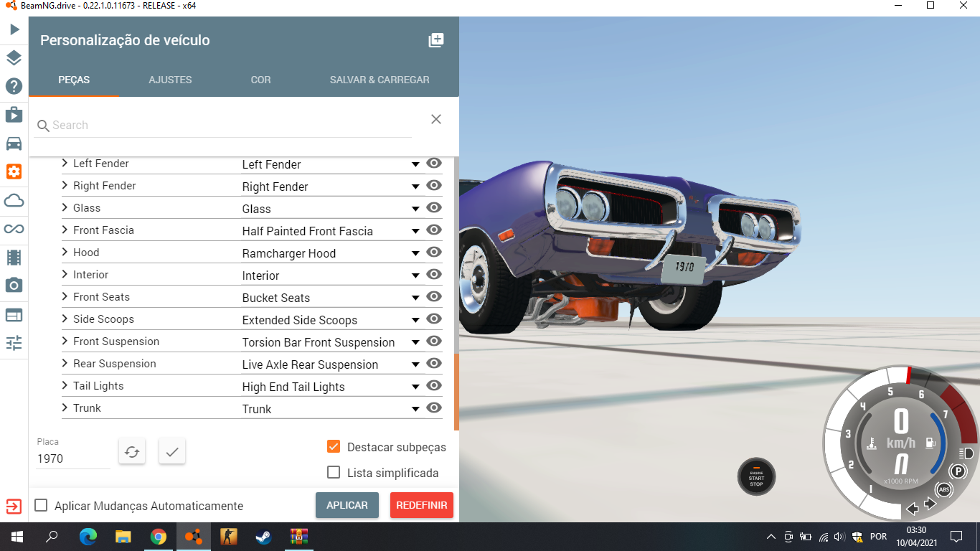Click the headlight indicator on gauge
The width and height of the screenshot is (980, 551).
(966, 453)
